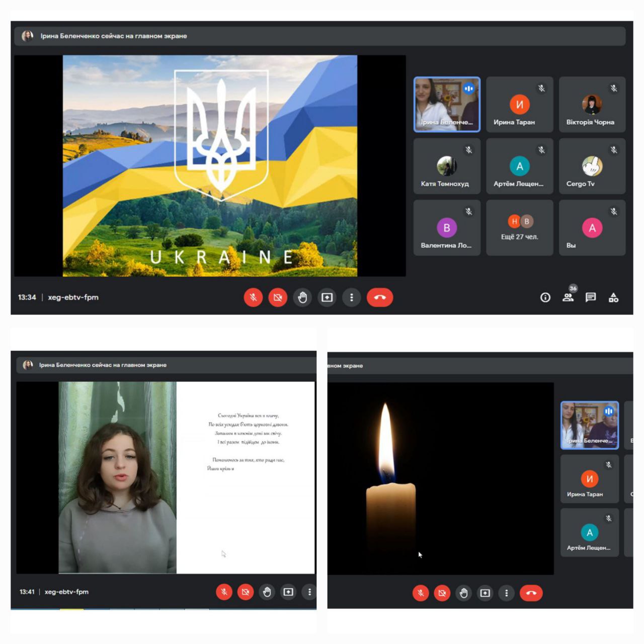Select the Валентина Ло... participant tile
This screenshot has height=644, width=644.
(447, 228)
